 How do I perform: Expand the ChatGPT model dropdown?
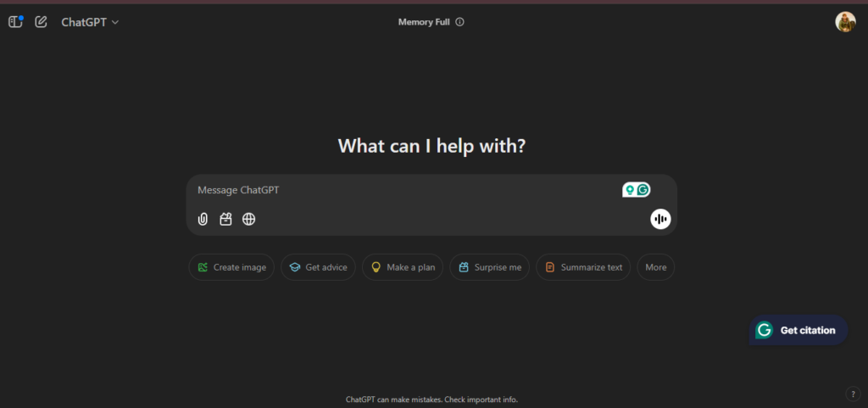pyautogui.click(x=90, y=22)
